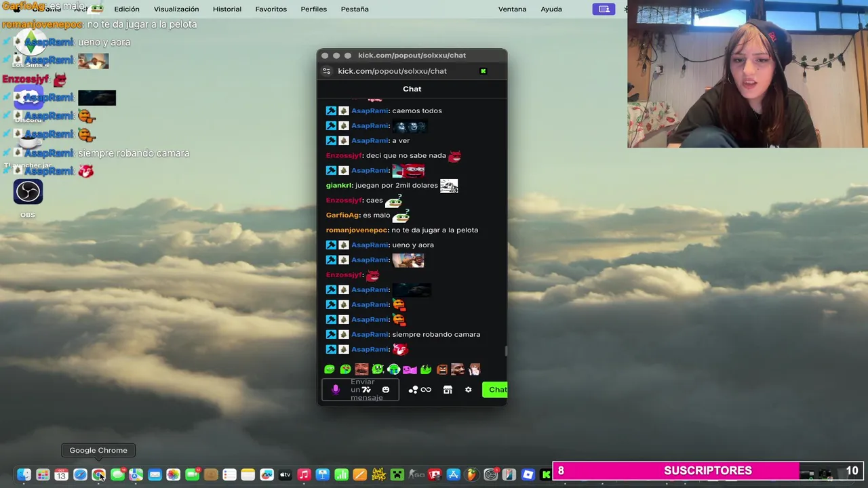Click the microphone icon in message box

click(x=335, y=390)
